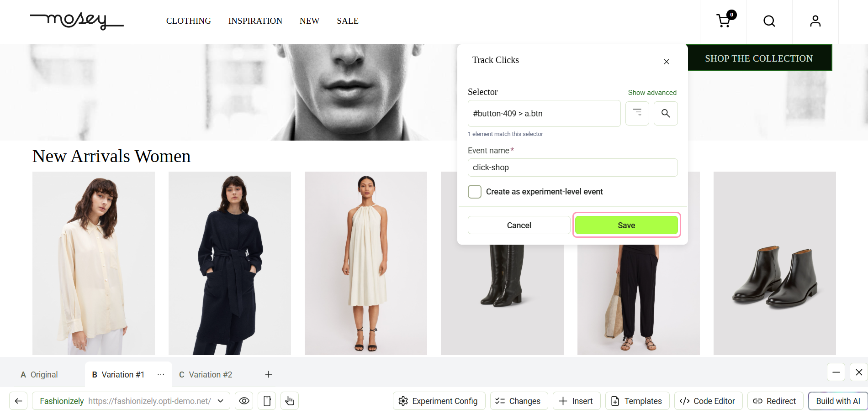Image resolution: width=868 pixels, height=414 pixels.
Task: Switch to the Original tab
Action: click(x=39, y=374)
